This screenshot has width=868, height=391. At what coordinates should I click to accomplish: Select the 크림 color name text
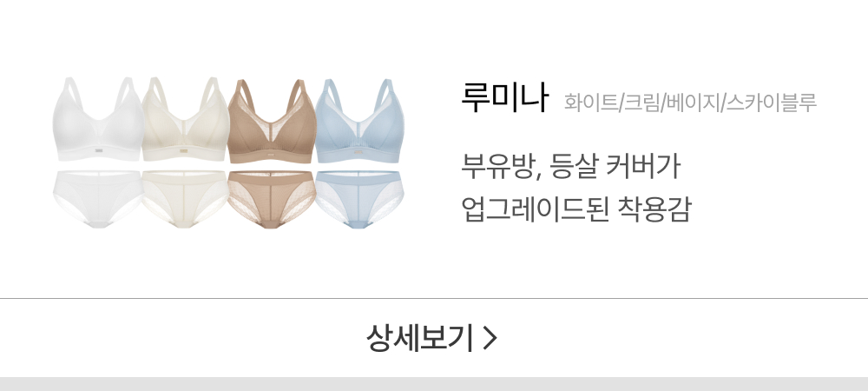[x=641, y=103]
